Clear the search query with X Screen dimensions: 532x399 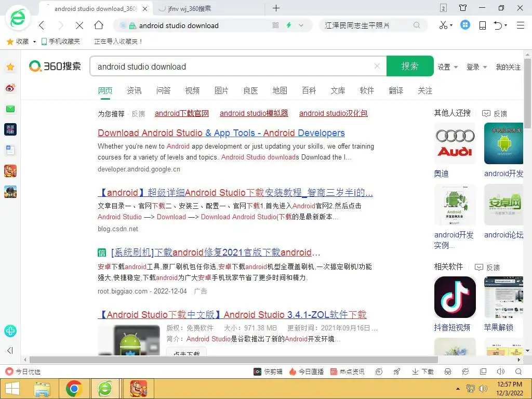point(377,66)
